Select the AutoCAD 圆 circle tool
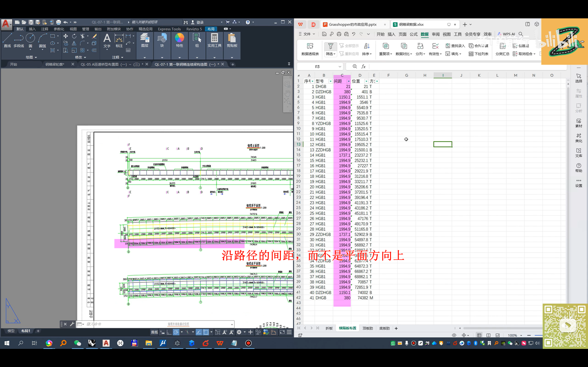This screenshot has width=588, height=367. [x=30, y=38]
